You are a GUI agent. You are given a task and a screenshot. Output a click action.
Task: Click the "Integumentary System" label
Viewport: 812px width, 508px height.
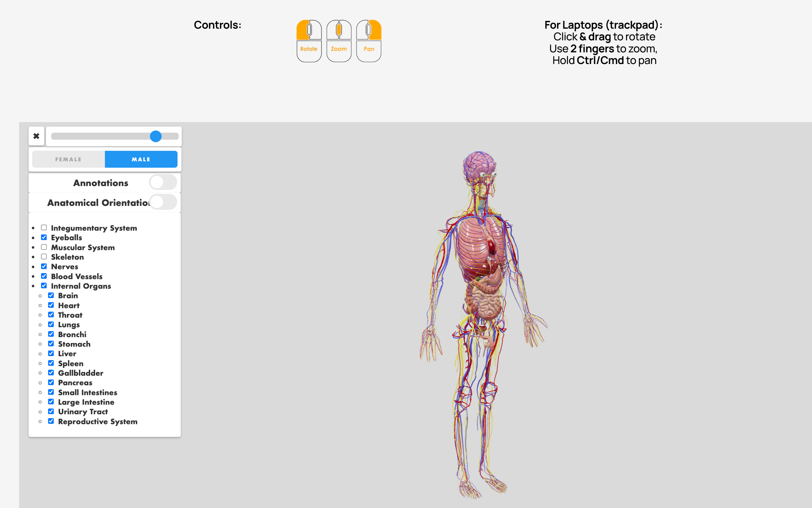(94, 228)
